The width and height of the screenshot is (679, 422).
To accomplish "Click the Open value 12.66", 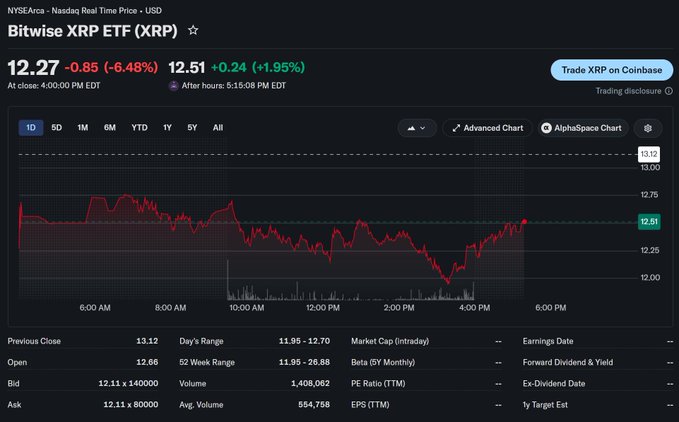I will [x=147, y=362].
